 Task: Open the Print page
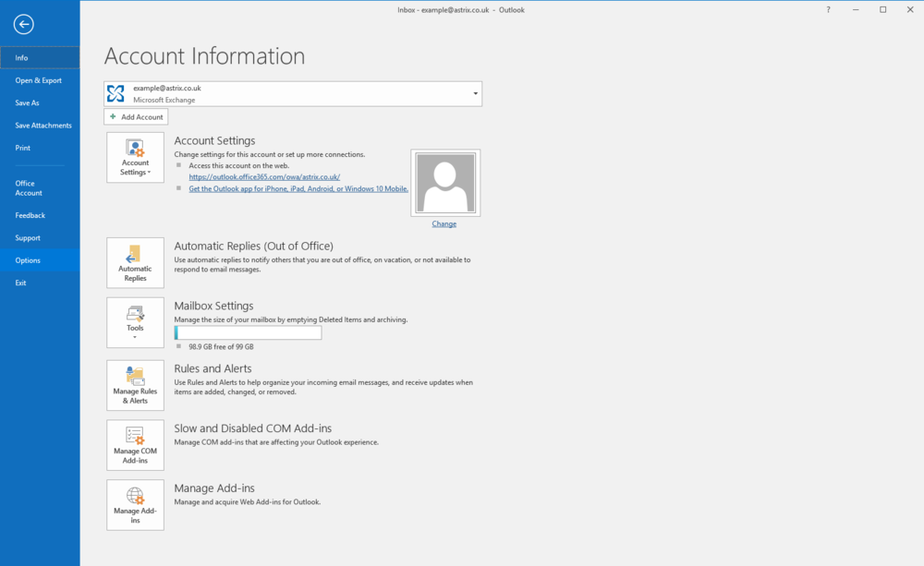click(40, 148)
